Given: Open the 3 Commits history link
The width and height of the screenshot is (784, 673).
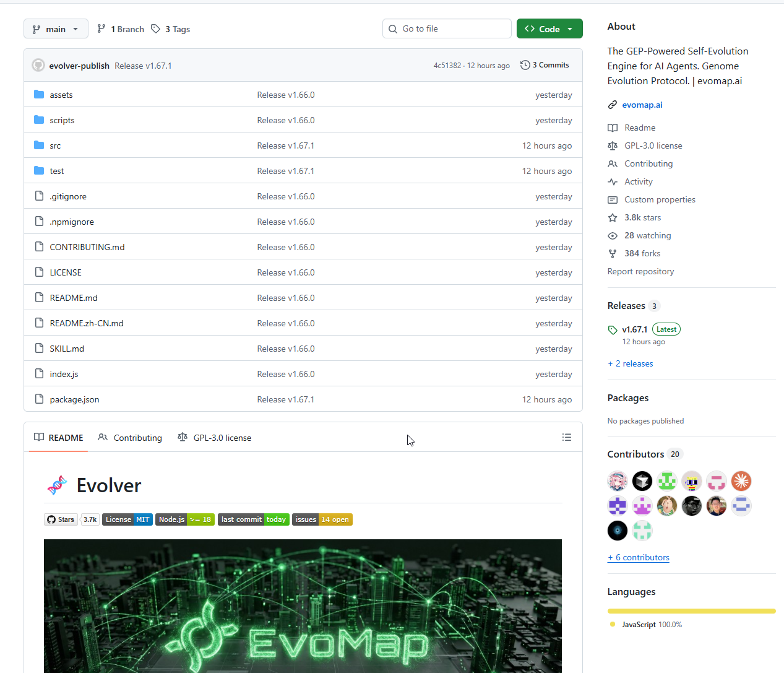Looking at the screenshot, I should (x=545, y=65).
